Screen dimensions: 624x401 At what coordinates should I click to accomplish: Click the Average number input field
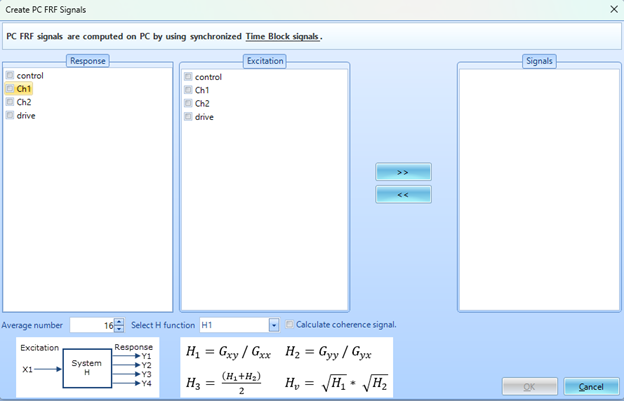click(91, 325)
